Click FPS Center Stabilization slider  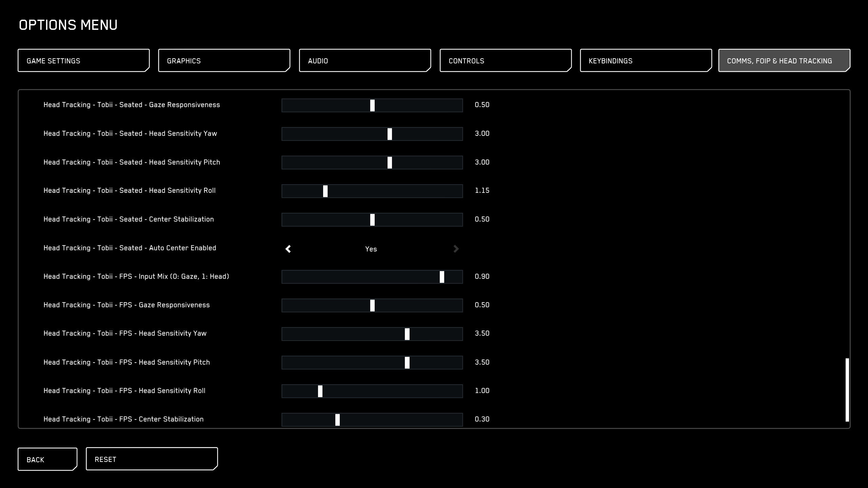pos(372,420)
